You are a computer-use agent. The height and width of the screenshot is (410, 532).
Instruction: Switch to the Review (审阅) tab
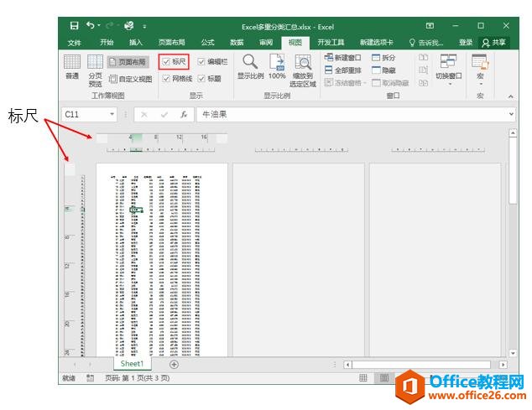pyautogui.click(x=266, y=43)
